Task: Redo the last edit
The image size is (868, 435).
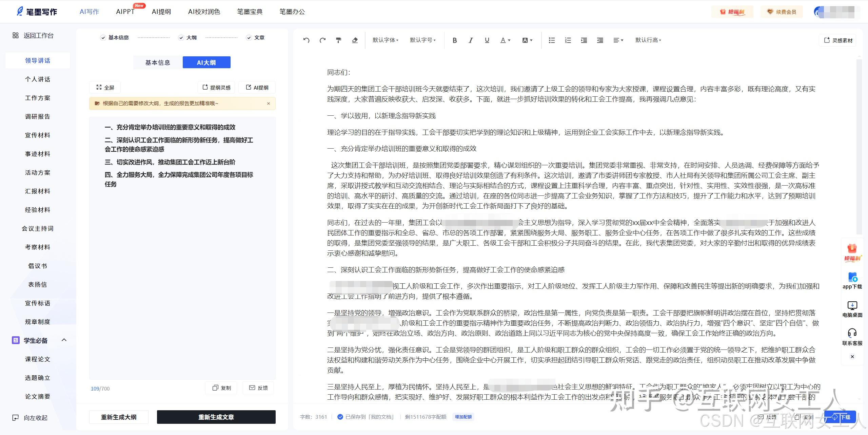Action: tap(322, 40)
